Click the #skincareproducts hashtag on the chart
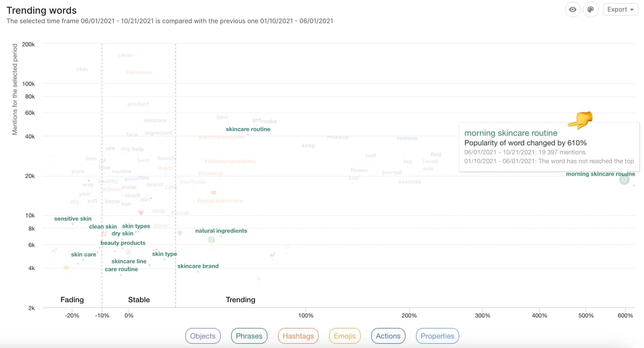 [230, 161]
